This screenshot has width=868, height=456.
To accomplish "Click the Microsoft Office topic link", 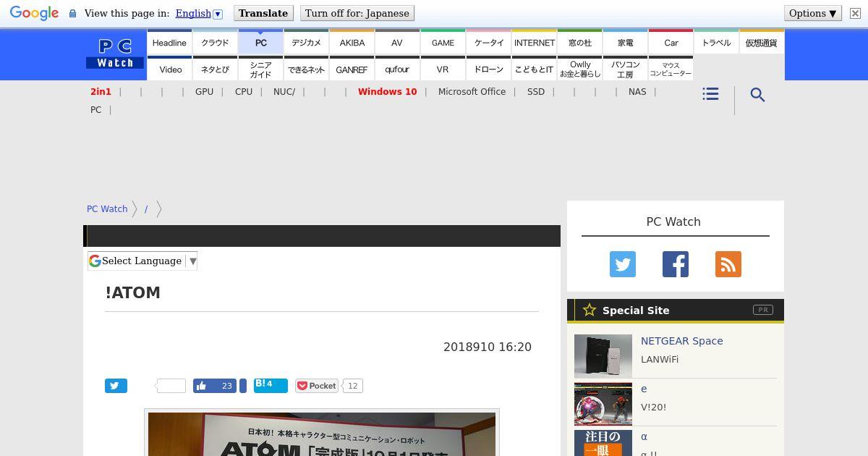I will click(472, 91).
